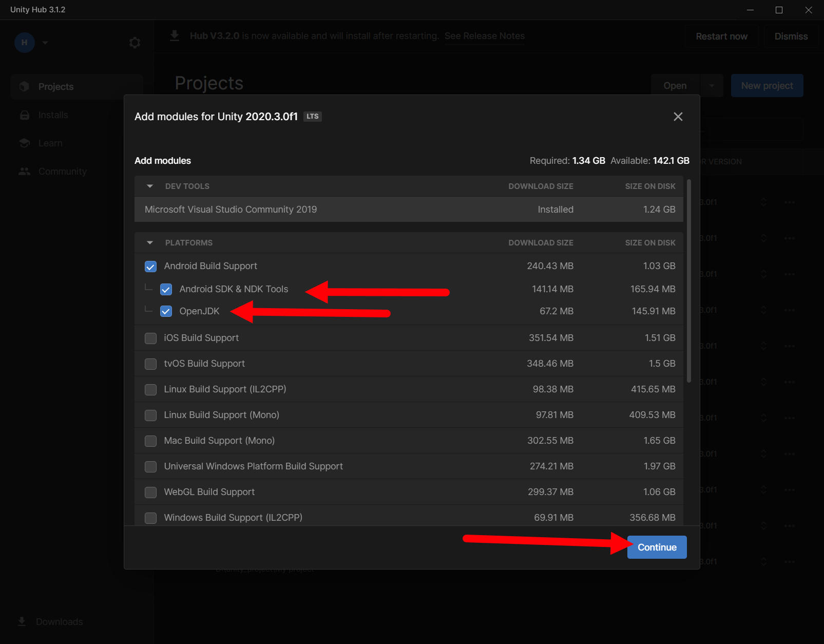Maximize the Unity Hub window
The width and height of the screenshot is (824, 644).
click(779, 10)
